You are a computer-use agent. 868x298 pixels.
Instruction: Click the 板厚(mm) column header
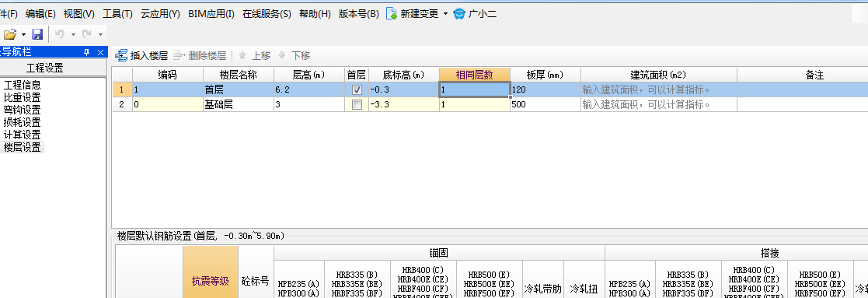point(546,75)
